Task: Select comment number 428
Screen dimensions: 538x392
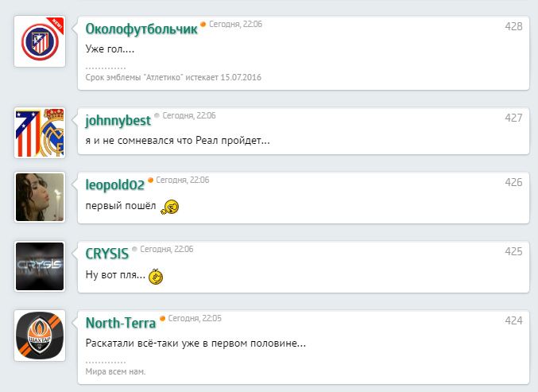Action: [513, 27]
